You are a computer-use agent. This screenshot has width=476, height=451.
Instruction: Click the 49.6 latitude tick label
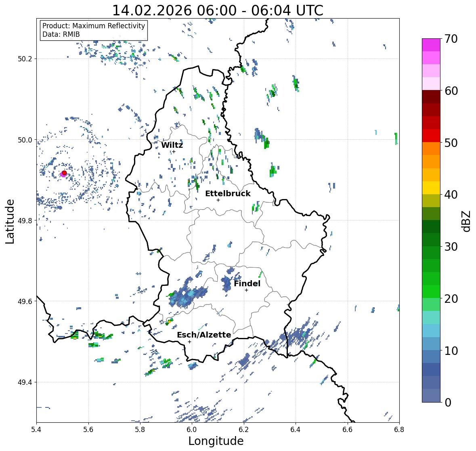(x=25, y=301)
